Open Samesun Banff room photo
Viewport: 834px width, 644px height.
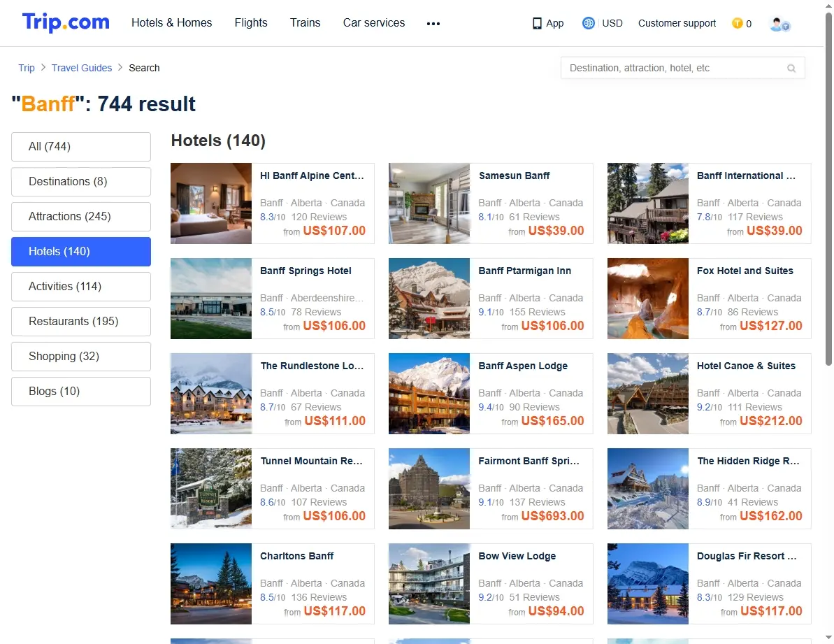pyautogui.click(x=429, y=203)
